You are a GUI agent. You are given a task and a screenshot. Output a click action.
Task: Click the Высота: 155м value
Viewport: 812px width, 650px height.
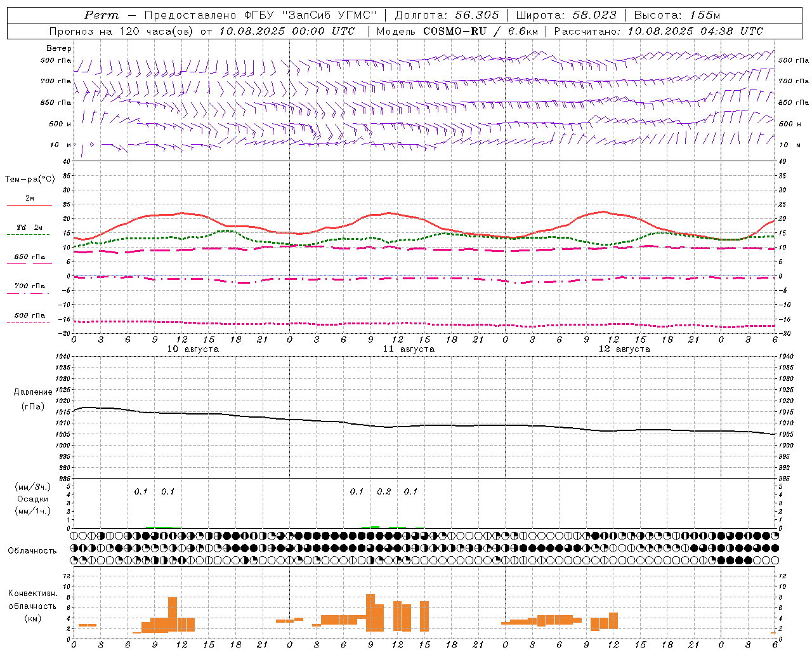pos(677,15)
